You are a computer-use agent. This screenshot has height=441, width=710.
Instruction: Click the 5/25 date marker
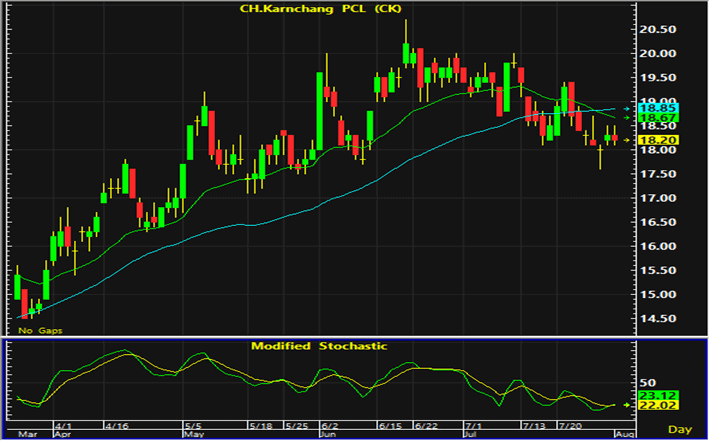[297, 426]
